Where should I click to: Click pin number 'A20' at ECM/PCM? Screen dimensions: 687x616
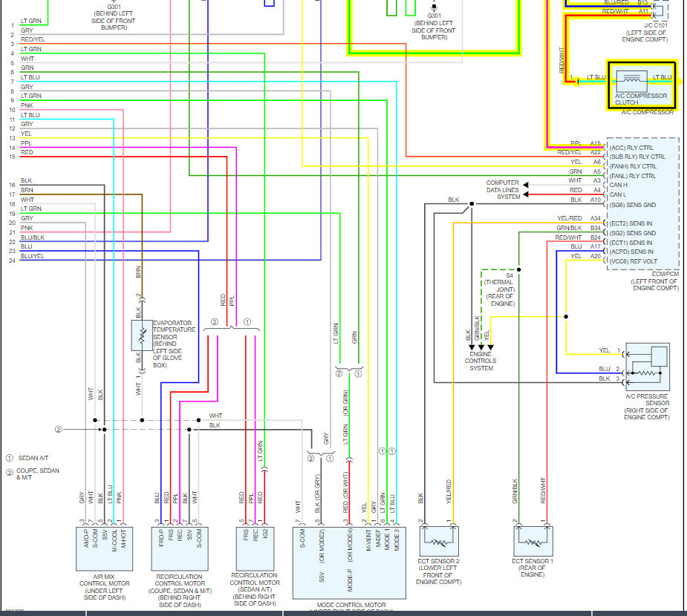pos(596,256)
